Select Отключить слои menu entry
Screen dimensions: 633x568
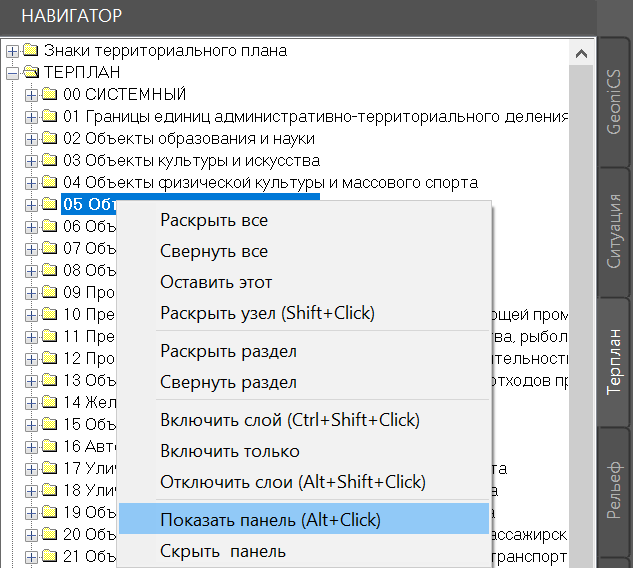click(292, 482)
